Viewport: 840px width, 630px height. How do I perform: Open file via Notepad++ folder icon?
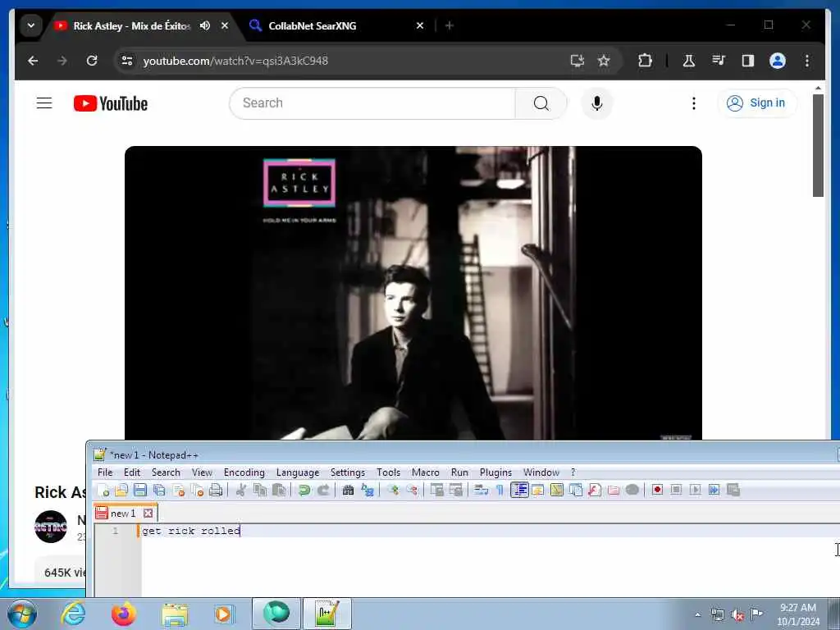[121, 490]
